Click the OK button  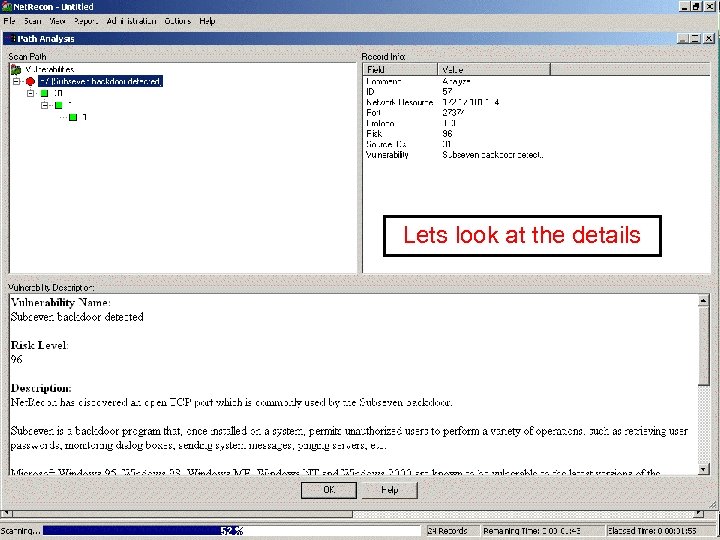coord(329,490)
